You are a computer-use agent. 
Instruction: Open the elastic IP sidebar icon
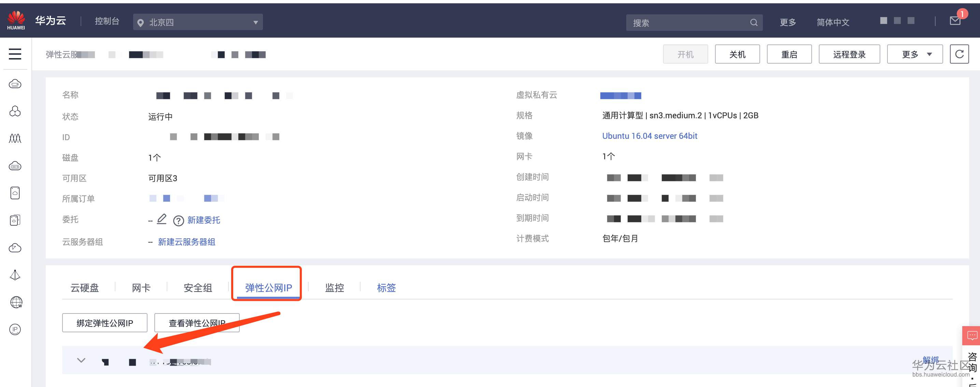[x=15, y=329]
